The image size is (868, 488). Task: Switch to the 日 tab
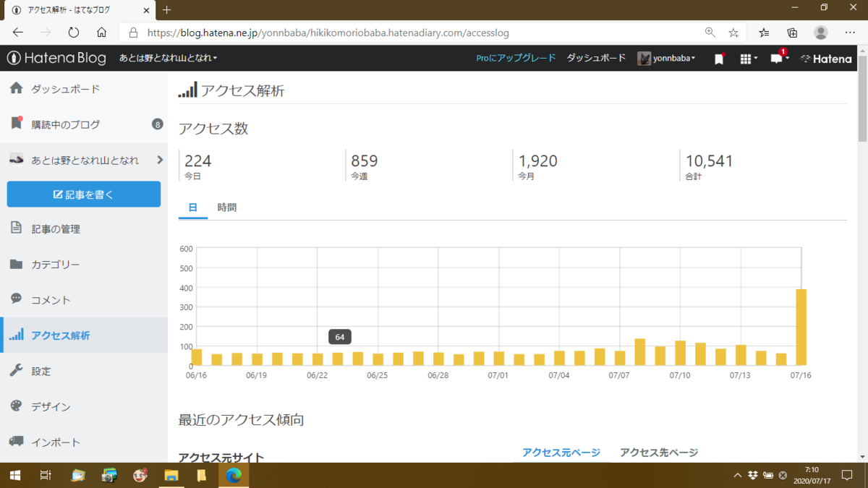coord(192,207)
